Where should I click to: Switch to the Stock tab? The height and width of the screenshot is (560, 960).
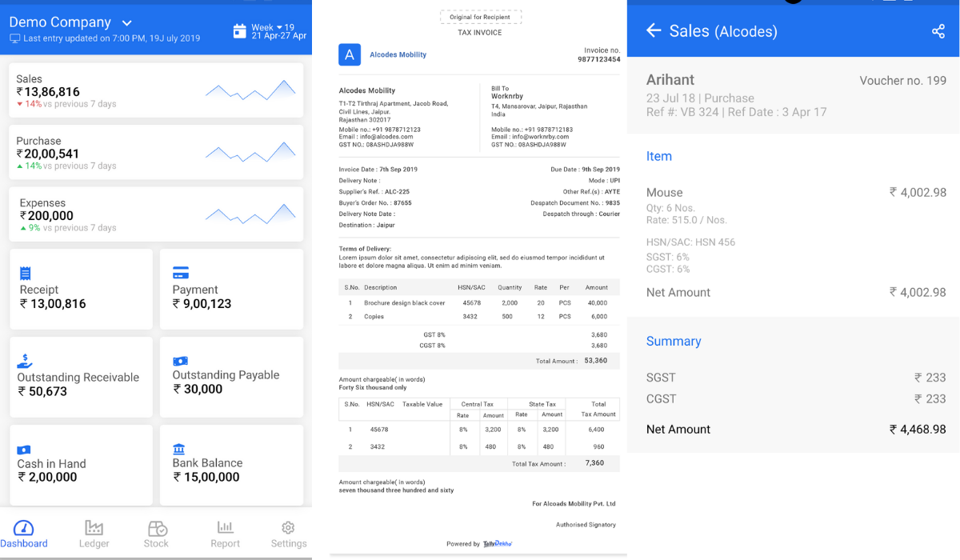pyautogui.click(x=156, y=534)
